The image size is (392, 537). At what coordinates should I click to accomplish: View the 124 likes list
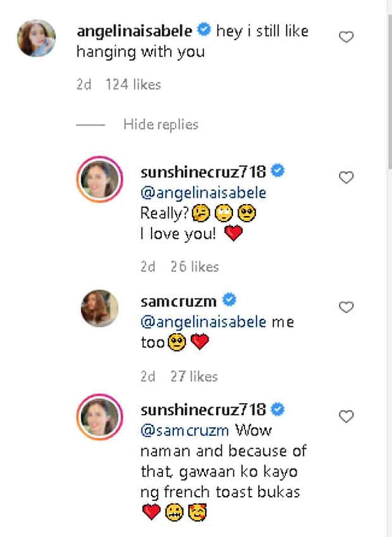click(133, 84)
